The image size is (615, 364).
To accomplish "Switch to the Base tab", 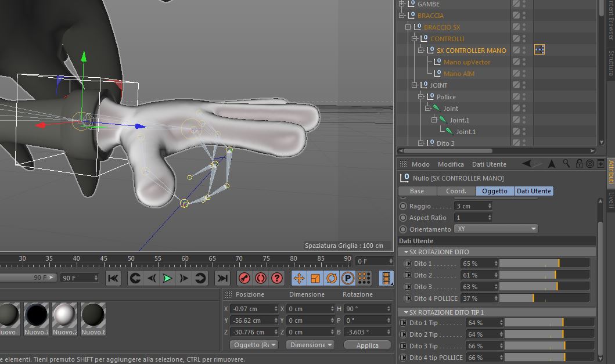I will tap(417, 191).
